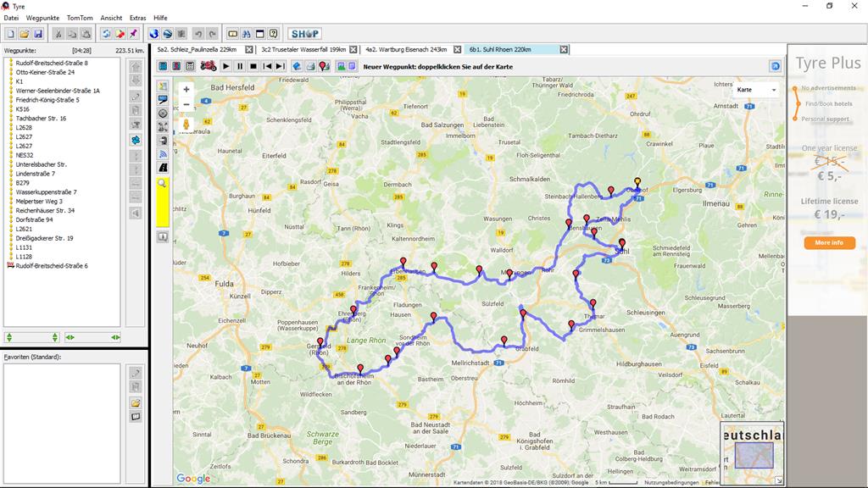Select waypoint Werner-Seelenbinder-Straße 1A
This screenshot has width=868, height=488.
click(x=58, y=91)
